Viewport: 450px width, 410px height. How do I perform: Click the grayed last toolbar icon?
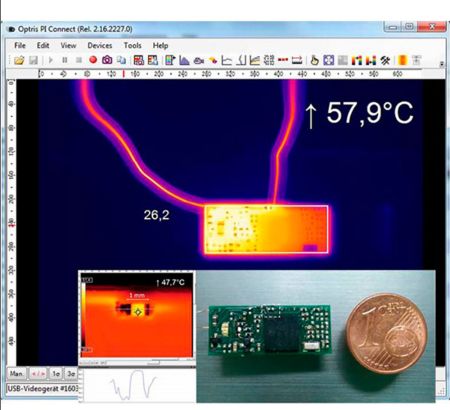click(x=416, y=60)
